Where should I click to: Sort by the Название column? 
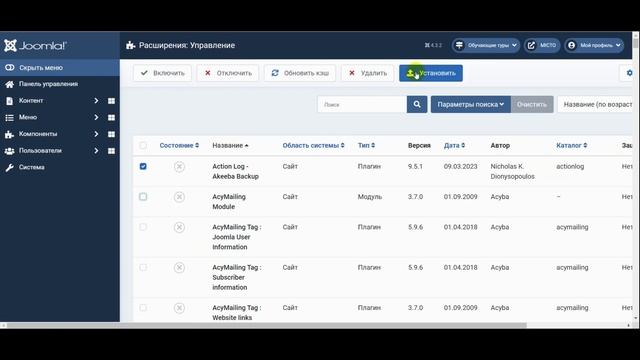[x=230, y=145]
